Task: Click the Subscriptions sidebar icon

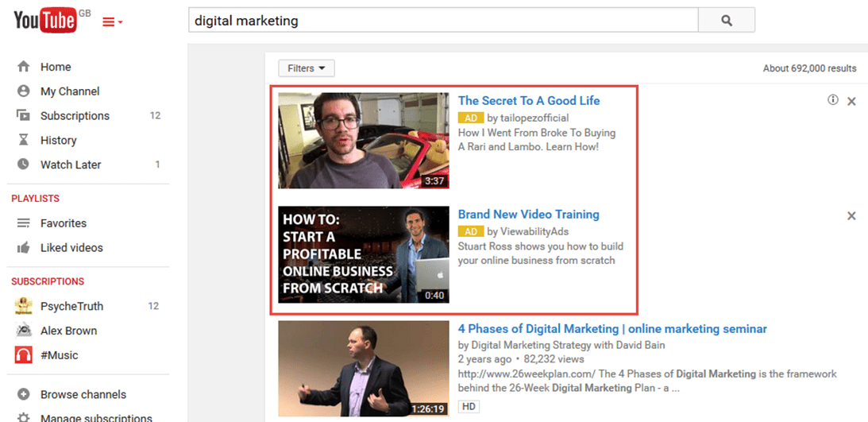Action: click(23, 116)
